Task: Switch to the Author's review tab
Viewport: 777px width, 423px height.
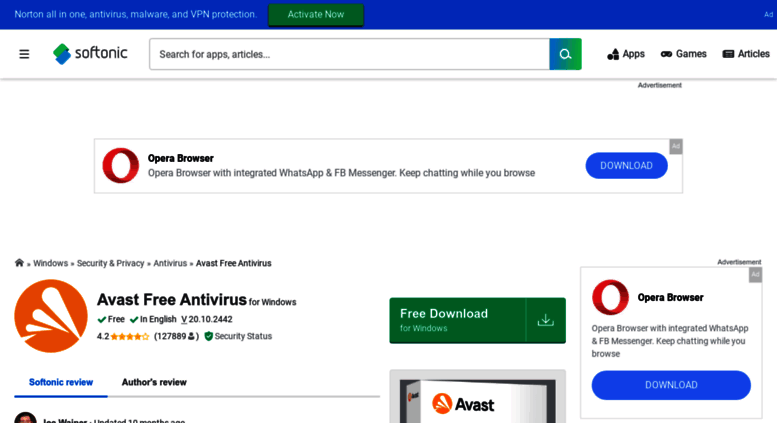Action: (154, 382)
